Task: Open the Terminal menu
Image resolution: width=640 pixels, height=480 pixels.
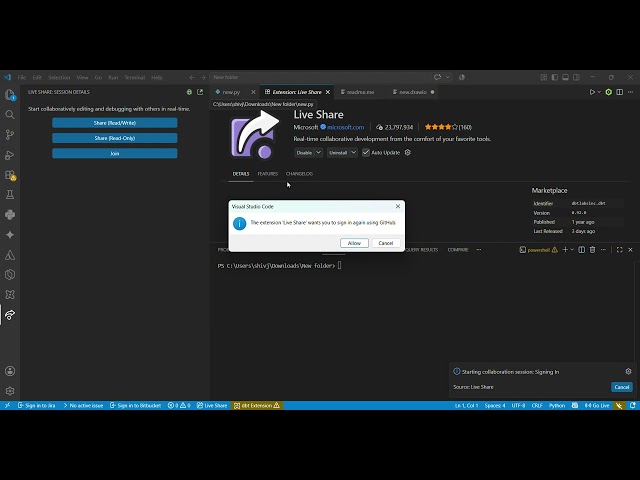Action: point(135,77)
